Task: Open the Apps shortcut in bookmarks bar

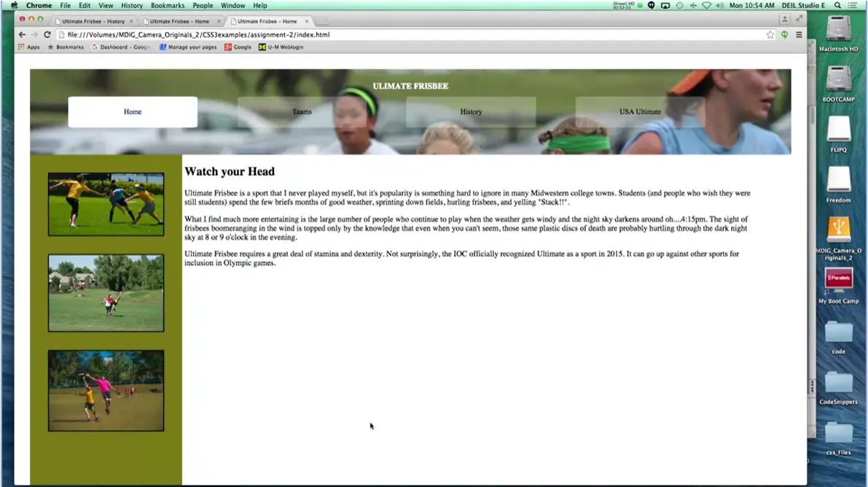Action: click(x=29, y=47)
